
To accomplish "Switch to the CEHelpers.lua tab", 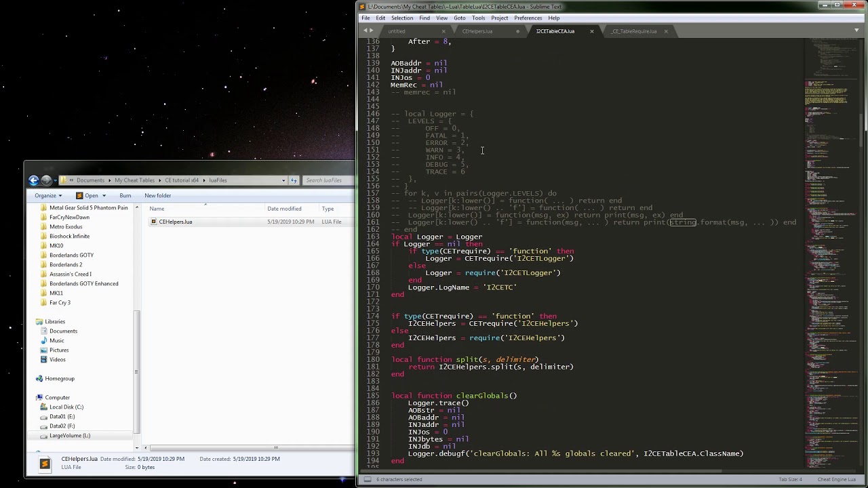I will [x=477, y=31].
